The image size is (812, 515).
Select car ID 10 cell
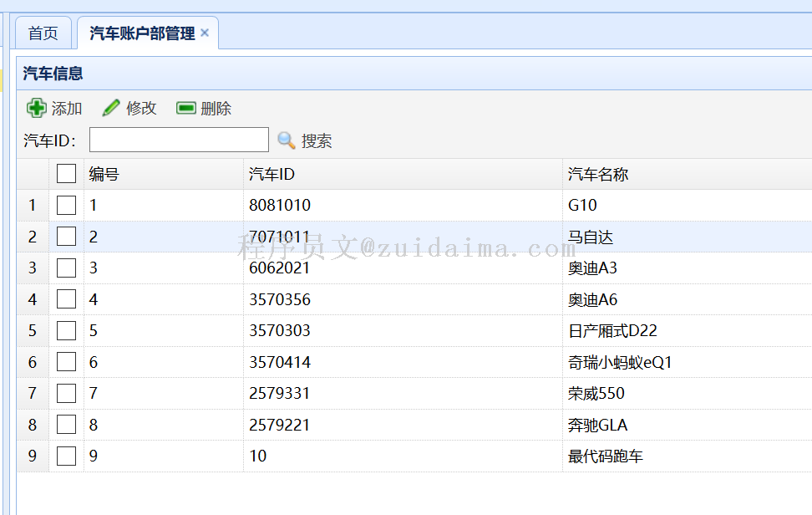403,456
